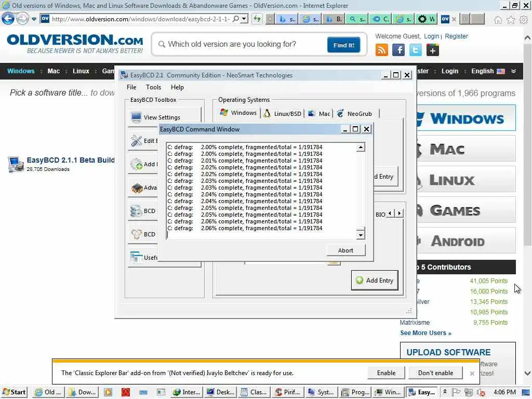Click the browser Back arrow button
532x399 pixels.
click(x=8, y=19)
